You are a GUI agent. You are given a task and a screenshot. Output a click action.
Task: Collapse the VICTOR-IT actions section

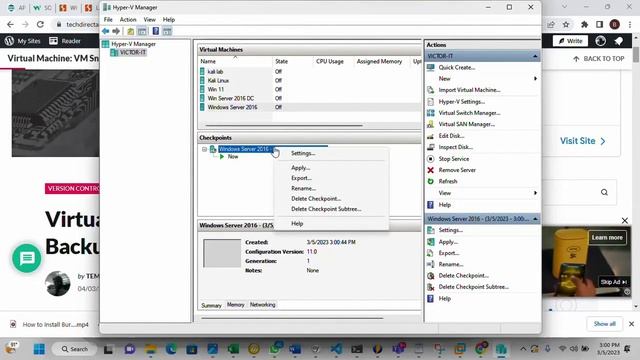click(x=535, y=56)
